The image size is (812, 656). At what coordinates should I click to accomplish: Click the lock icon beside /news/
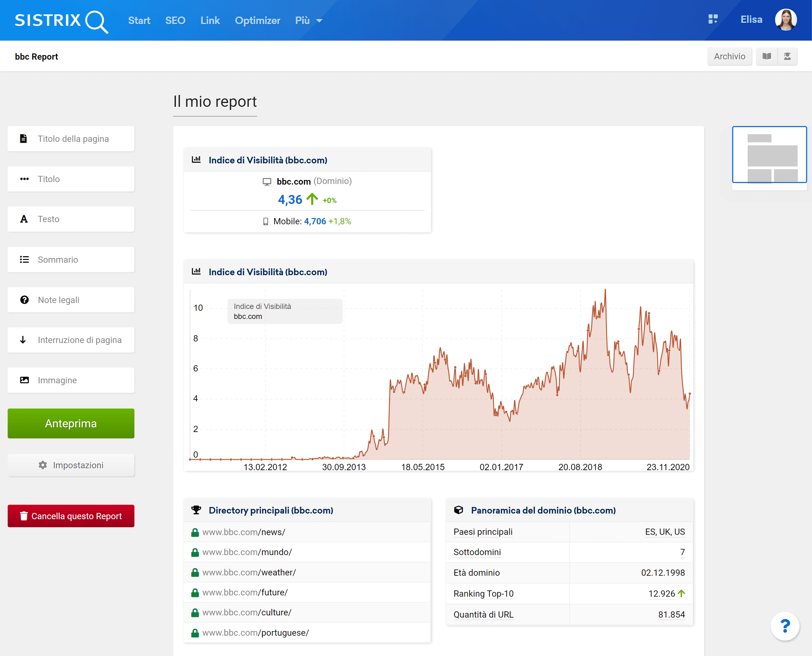[x=195, y=532]
